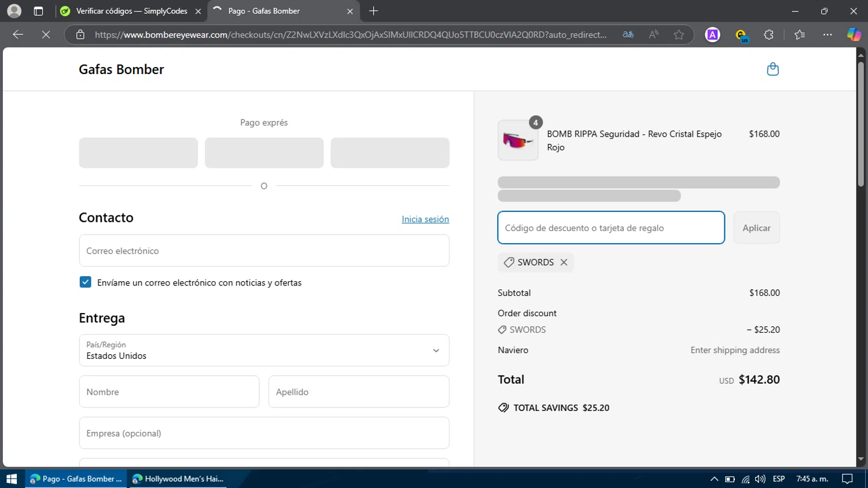868x488 pixels.
Task: Open the Windows Start menu
Action: pos(12,479)
